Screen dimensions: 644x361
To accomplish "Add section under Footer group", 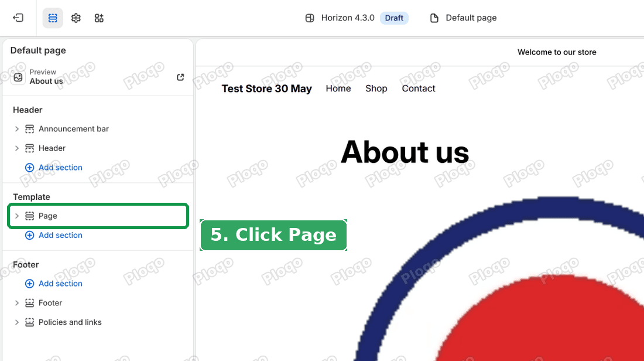I will point(60,284).
